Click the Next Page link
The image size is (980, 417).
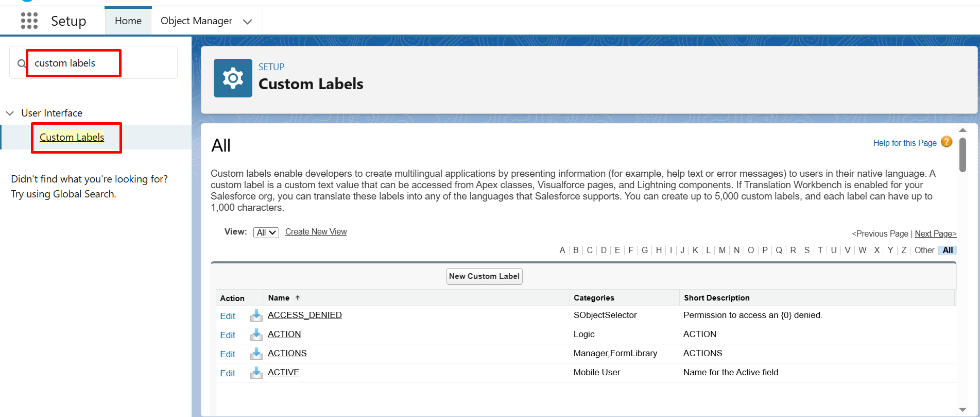(935, 233)
